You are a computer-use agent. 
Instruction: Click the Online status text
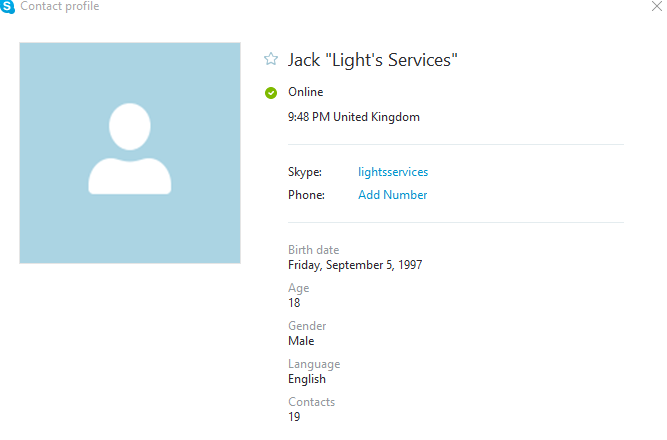pyautogui.click(x=306, y=92)
